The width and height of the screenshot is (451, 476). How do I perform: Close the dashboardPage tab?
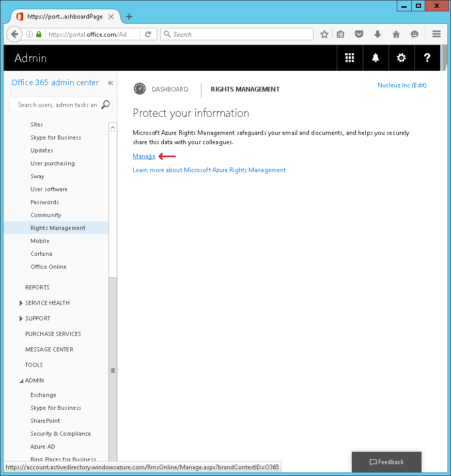pyautogui.click(x=111, y=17)
